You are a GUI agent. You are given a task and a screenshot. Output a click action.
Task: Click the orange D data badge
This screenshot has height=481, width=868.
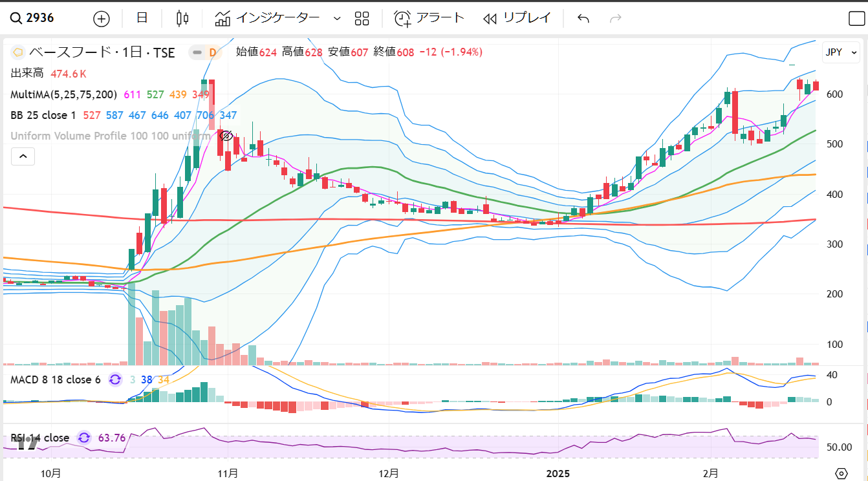(212, 52)
